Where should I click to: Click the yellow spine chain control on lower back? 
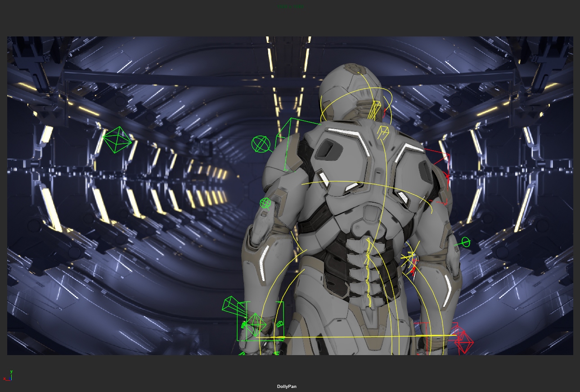coord(369,270)
